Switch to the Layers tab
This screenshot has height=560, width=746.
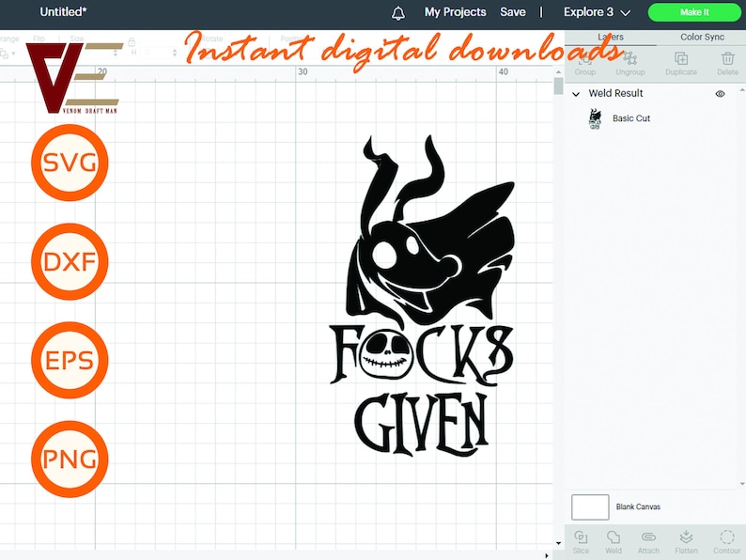pyautogui.click(x=611, y=38)
